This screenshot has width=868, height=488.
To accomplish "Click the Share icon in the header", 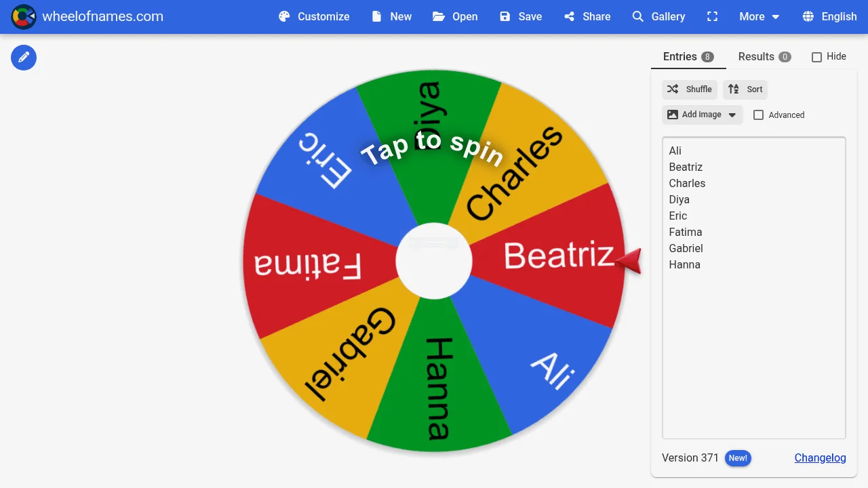I will (570, 17).
